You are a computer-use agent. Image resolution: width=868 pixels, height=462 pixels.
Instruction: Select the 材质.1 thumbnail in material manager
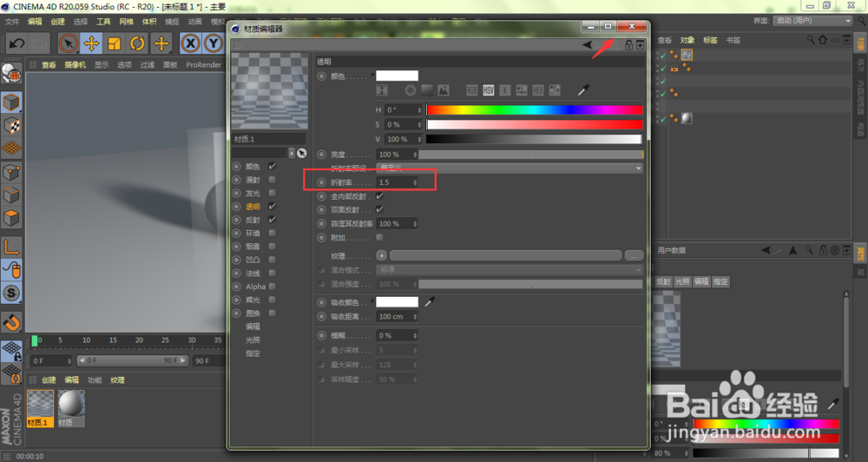[40, 408]
